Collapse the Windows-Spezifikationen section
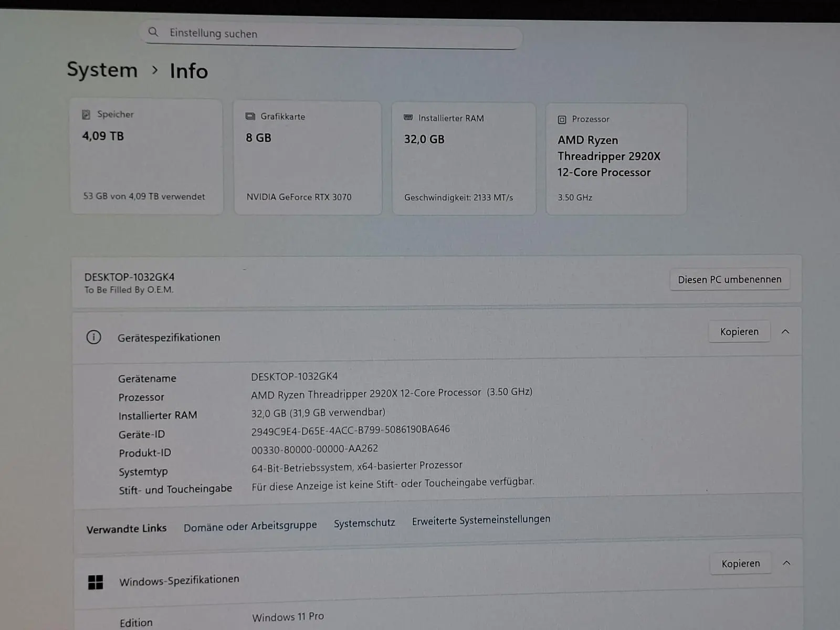The height and width of the screenshot is (630, 840). [786, 563]
